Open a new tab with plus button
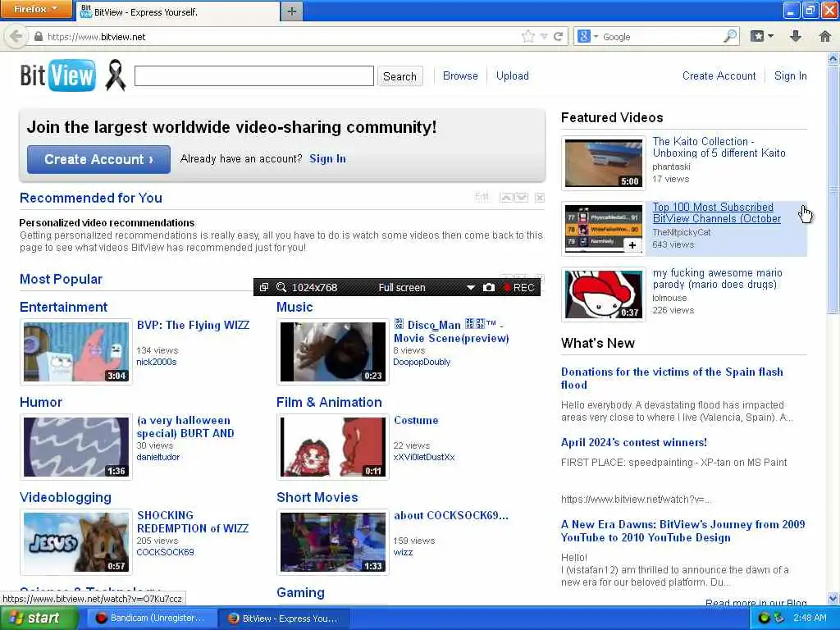The width and height of the screenshot is (840, 630). pos(291,11)
